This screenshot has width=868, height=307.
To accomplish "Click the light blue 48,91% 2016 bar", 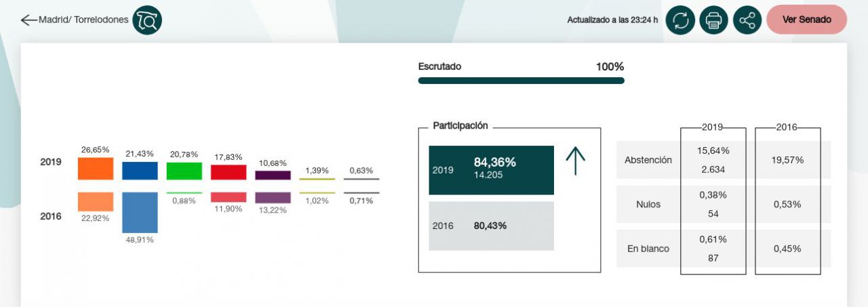I will (140, 212).
